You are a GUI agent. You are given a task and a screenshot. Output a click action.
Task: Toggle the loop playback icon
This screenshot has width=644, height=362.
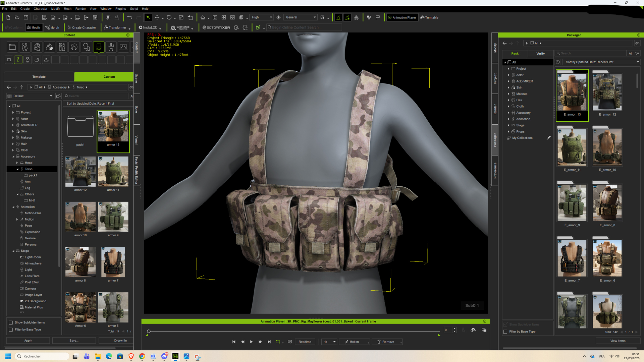(x=278, y=342)
